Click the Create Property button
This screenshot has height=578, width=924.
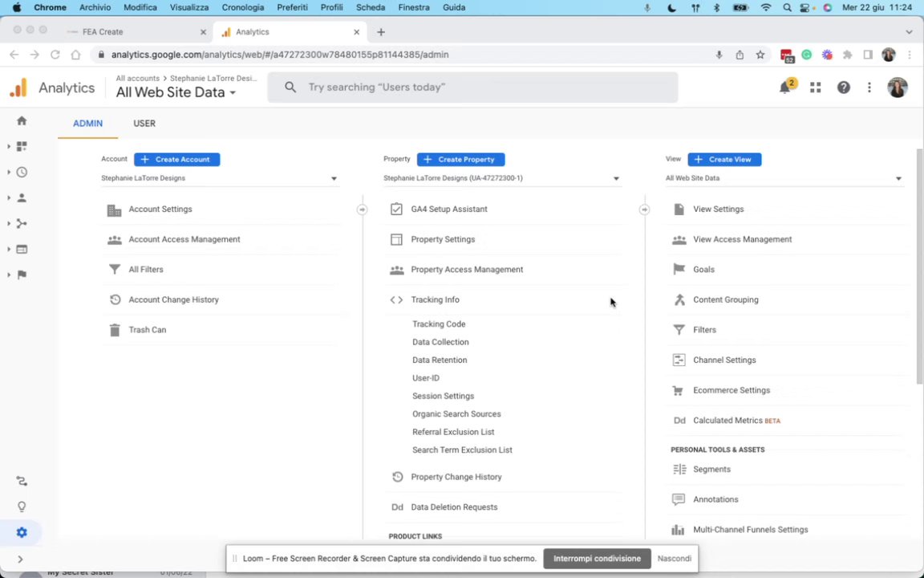point(460,159)
